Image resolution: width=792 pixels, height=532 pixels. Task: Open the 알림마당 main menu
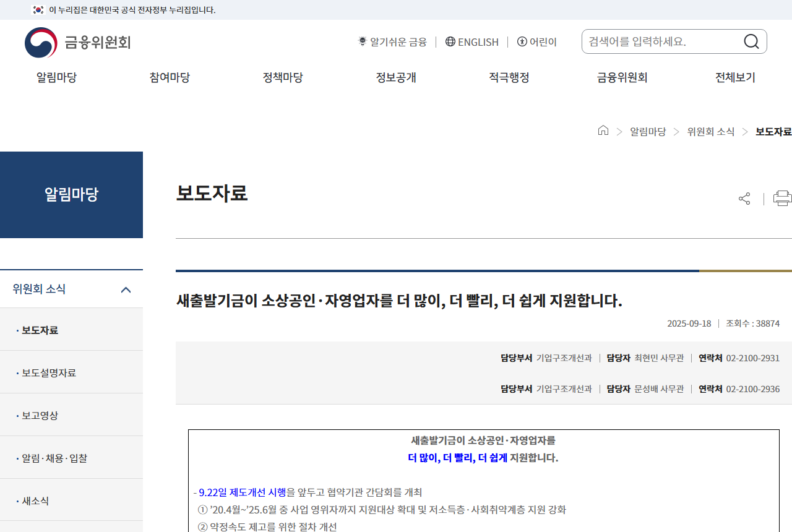click(x=56, y=77)
